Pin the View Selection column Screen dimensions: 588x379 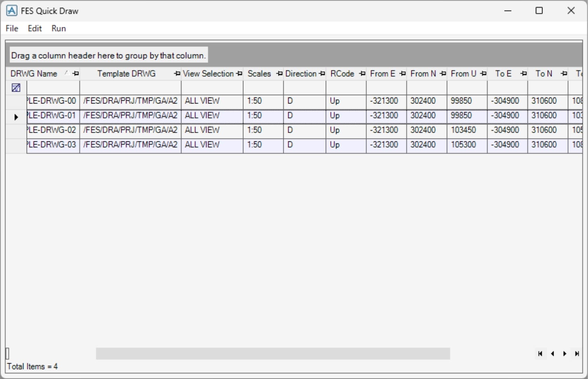click(x=239, y=74)
